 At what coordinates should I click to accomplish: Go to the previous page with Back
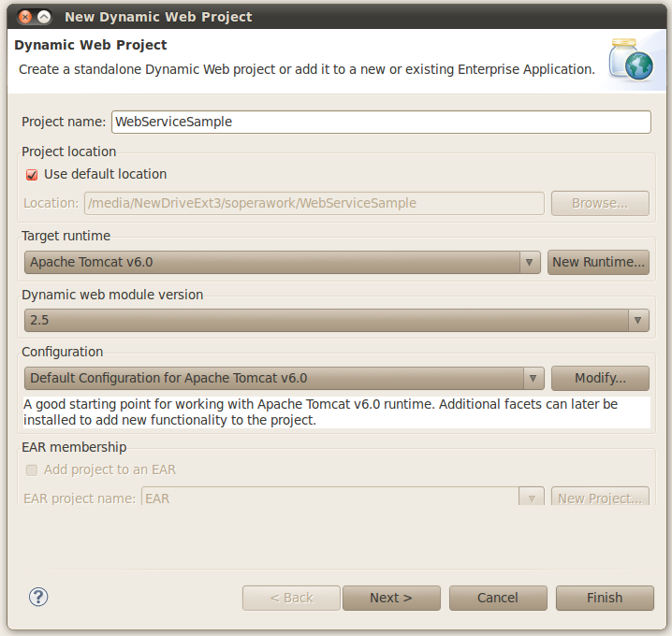click(x=291, y=598)
